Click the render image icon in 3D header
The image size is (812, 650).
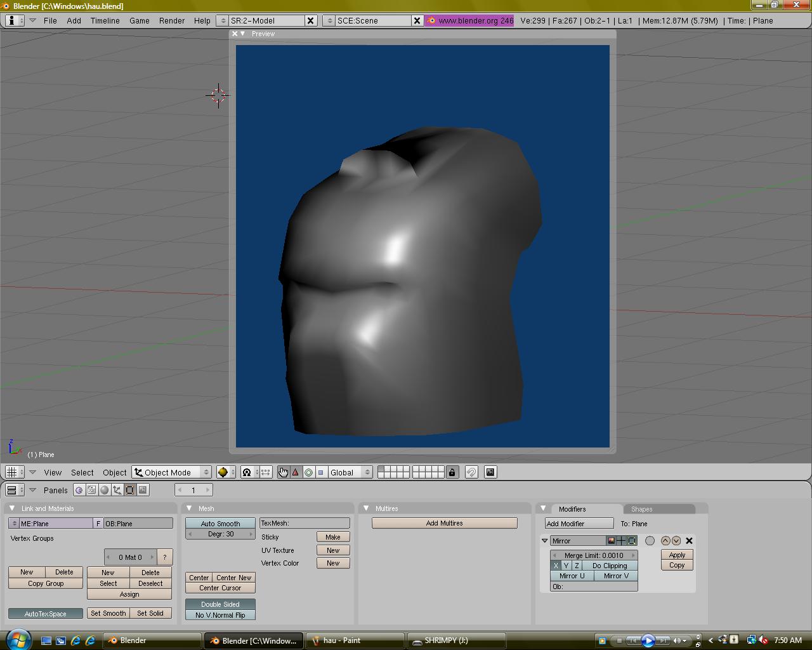point(490,472)
